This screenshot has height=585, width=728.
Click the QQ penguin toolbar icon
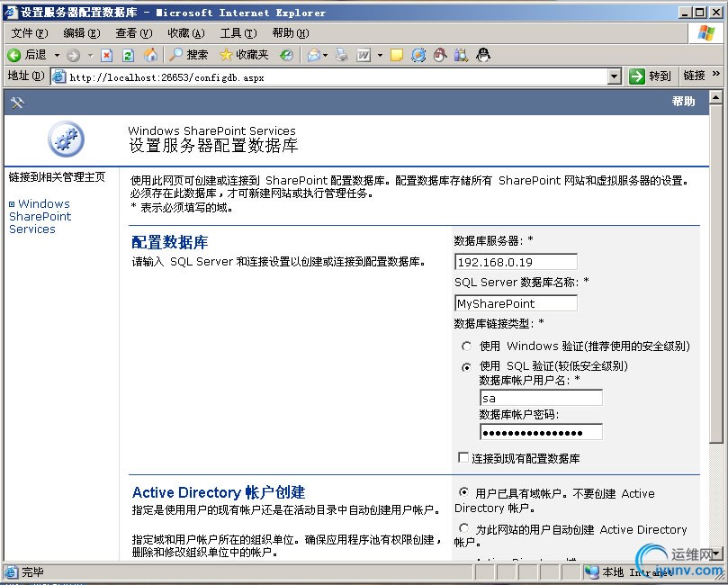(x=483, y=55)
